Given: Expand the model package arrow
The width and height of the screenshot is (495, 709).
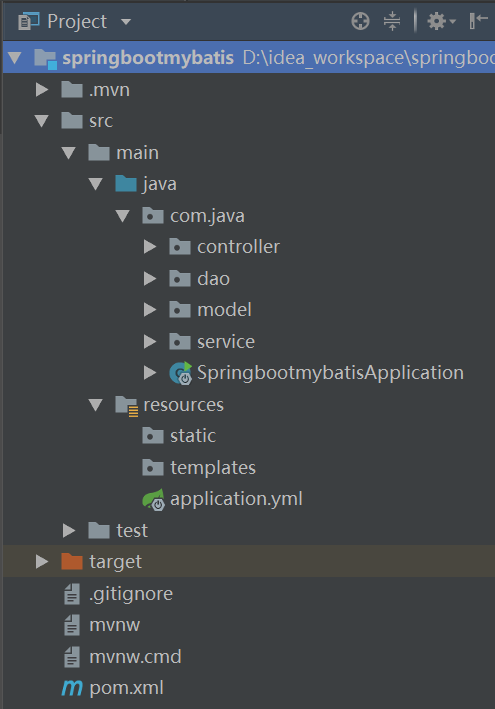Looking at the screenshot, I should tap(150, 310).
